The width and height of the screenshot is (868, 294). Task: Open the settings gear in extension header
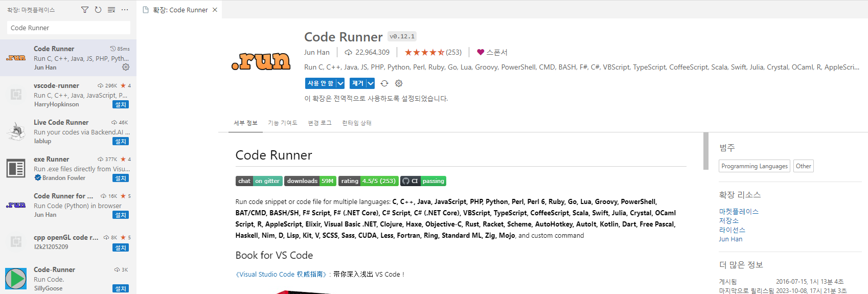click(399, 83)
